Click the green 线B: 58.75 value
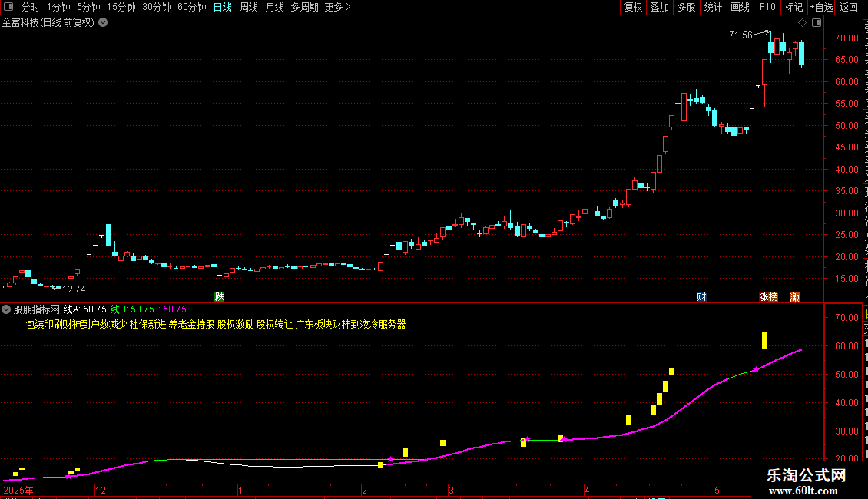 click(x=132, y=309)
